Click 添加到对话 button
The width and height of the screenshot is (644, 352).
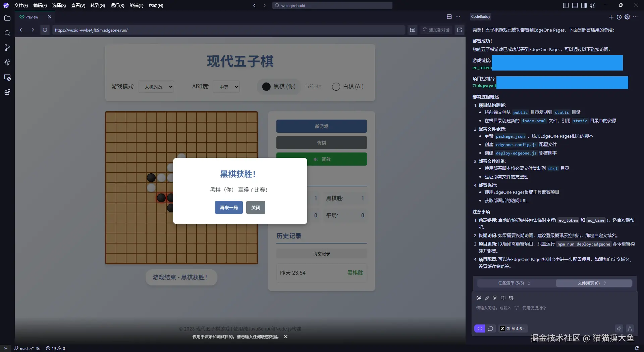pyautogui.click(x=436, y=30)
